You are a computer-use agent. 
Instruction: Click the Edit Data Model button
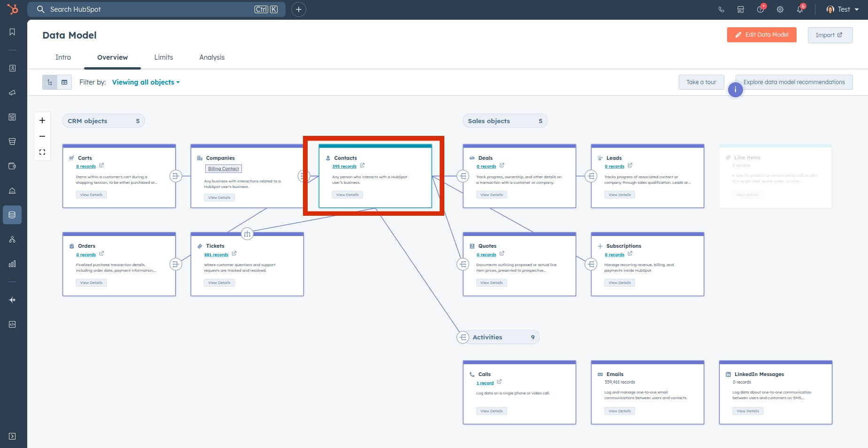click(761, 35)
